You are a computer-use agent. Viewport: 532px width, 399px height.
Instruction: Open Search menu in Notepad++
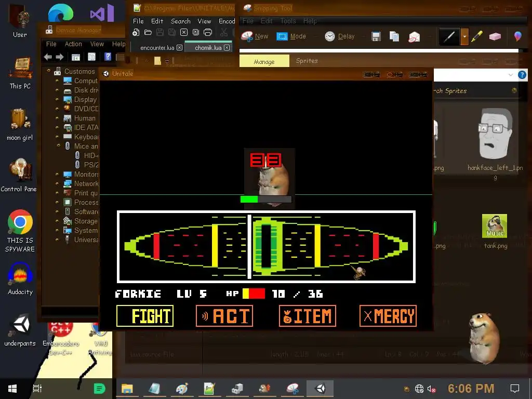coord(180,21)
